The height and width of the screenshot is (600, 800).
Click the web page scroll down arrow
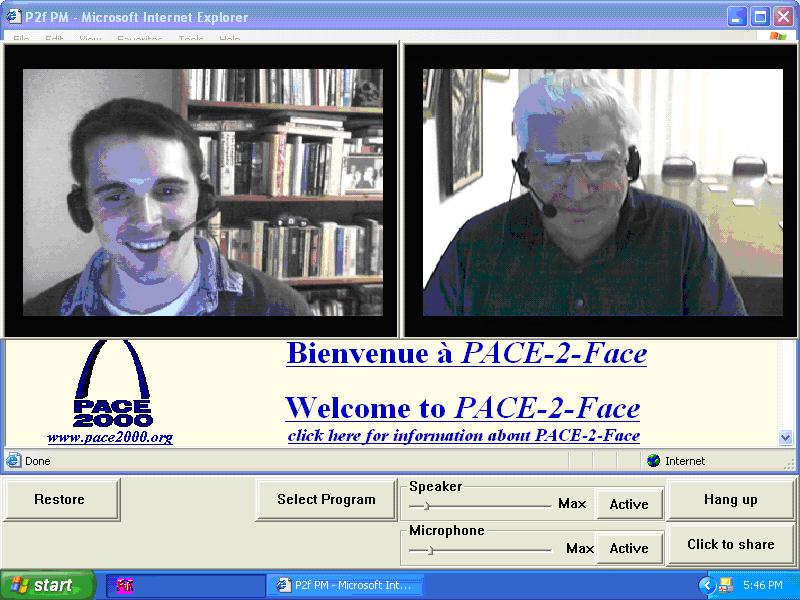click(x=785, y=437)
